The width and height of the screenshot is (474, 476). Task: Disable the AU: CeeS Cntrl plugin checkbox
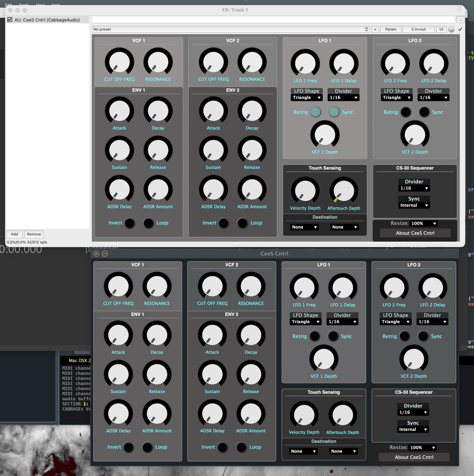pos(10,20)
